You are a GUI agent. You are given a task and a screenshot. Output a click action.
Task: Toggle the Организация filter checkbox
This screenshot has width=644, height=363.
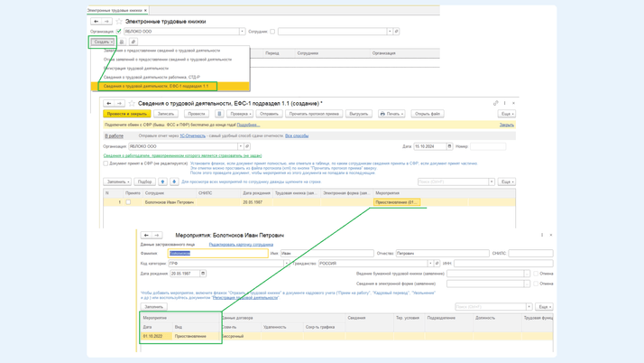(x=119, y=32)
